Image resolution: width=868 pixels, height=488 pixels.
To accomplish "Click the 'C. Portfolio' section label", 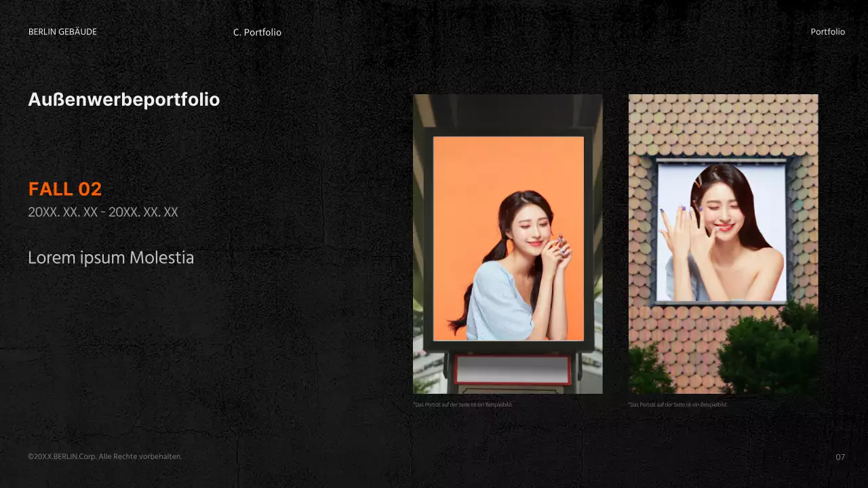I will 257,33.
